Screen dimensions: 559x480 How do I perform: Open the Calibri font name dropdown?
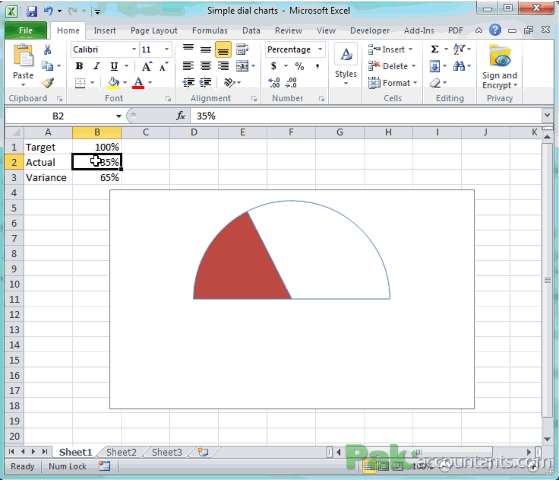coord(134,50)
